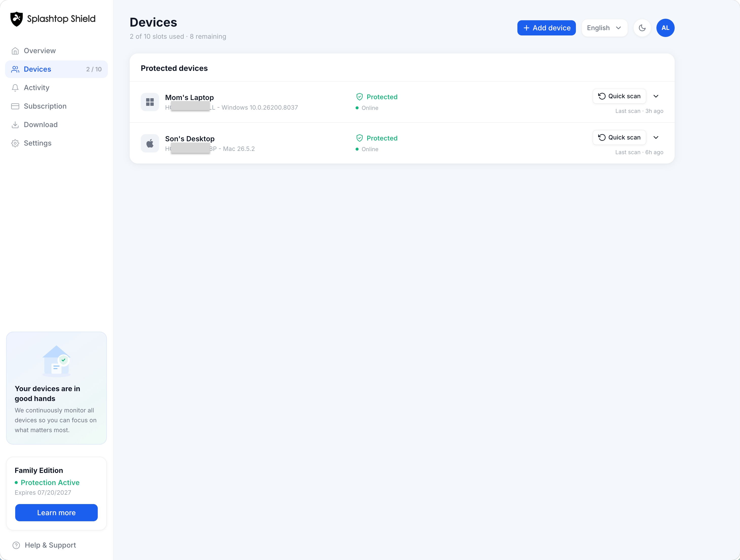Click the Settings gear icon
Image resolution: width=740 pixels, height=560 pixels.
tap(15, 143)
